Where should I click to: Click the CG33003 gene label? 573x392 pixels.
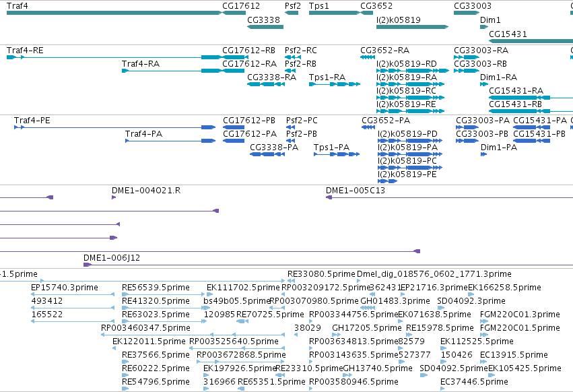click(x=473, y=6)
